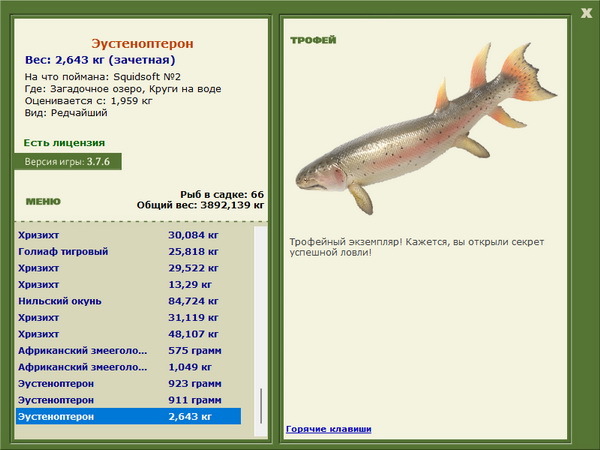This screenshot has width=600, height=450.
Task: Click the Общий вес: 3892,139 кг total
Action: pos(200,205)
